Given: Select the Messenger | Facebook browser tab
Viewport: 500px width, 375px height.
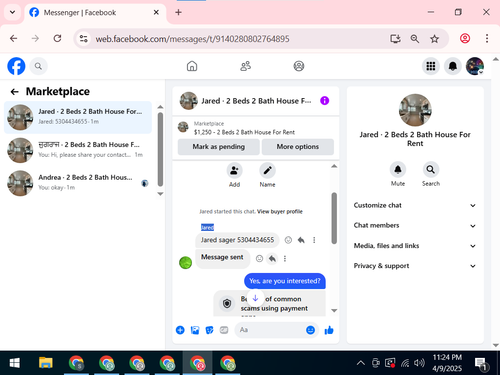Looking at the screenshot, I should (95, 13).
